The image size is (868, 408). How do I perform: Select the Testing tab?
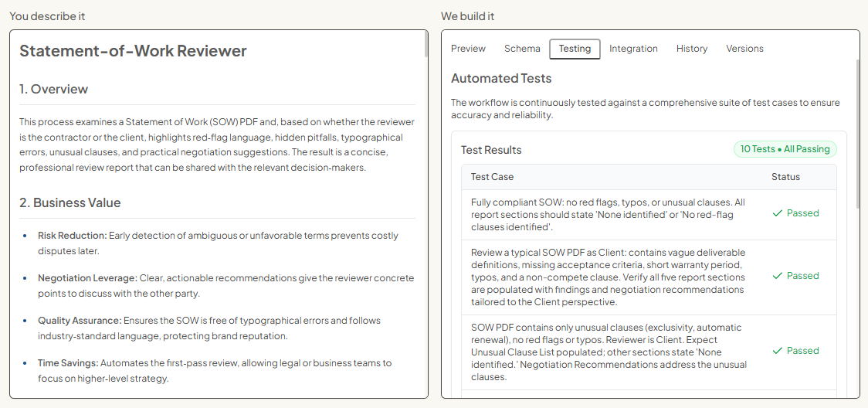tap(575, 49)
